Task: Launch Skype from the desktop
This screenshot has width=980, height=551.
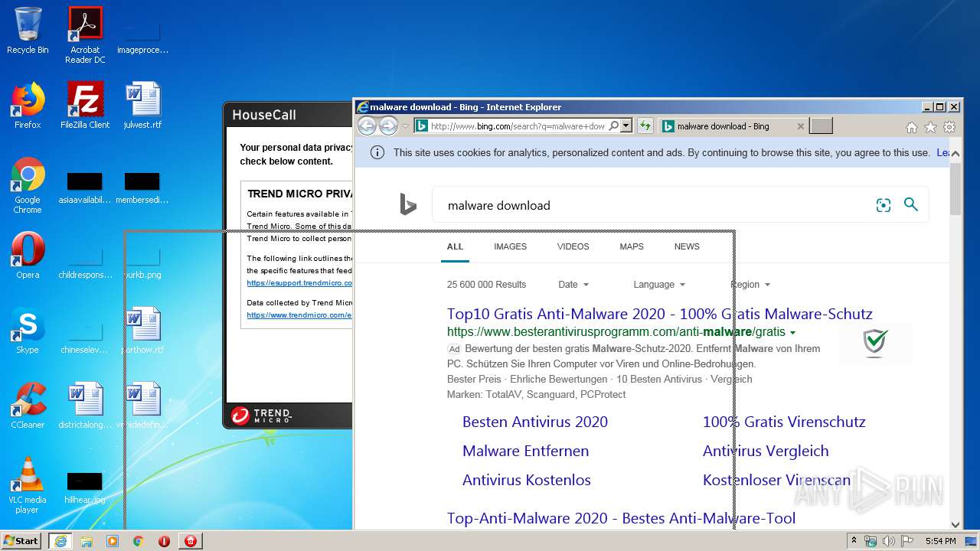Action: (x=28, y=331)
